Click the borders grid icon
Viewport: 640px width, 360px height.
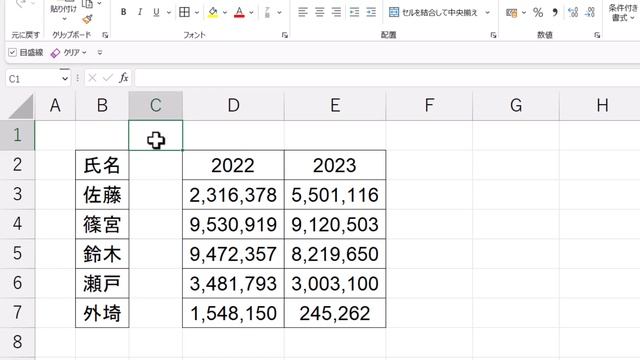[x=184, y=12]
